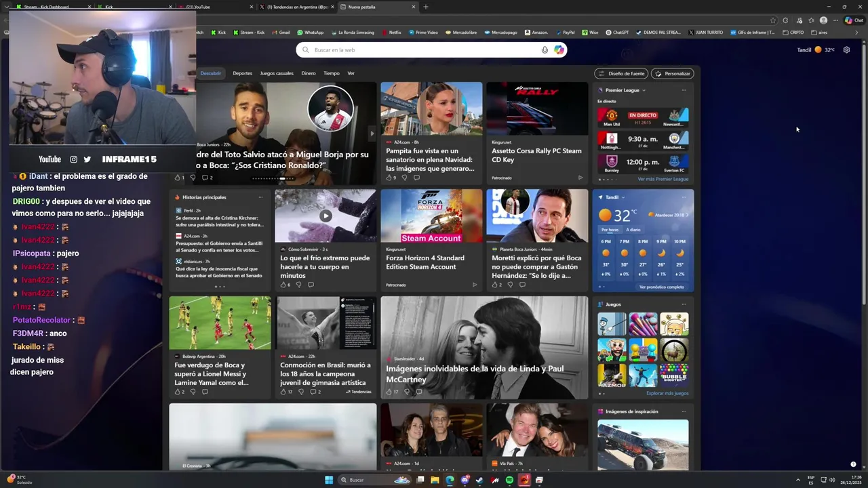This screenshot has width=868, height=488.
Task: Open comments on Conmoción en Brasil article
Action: click(313, 392)
